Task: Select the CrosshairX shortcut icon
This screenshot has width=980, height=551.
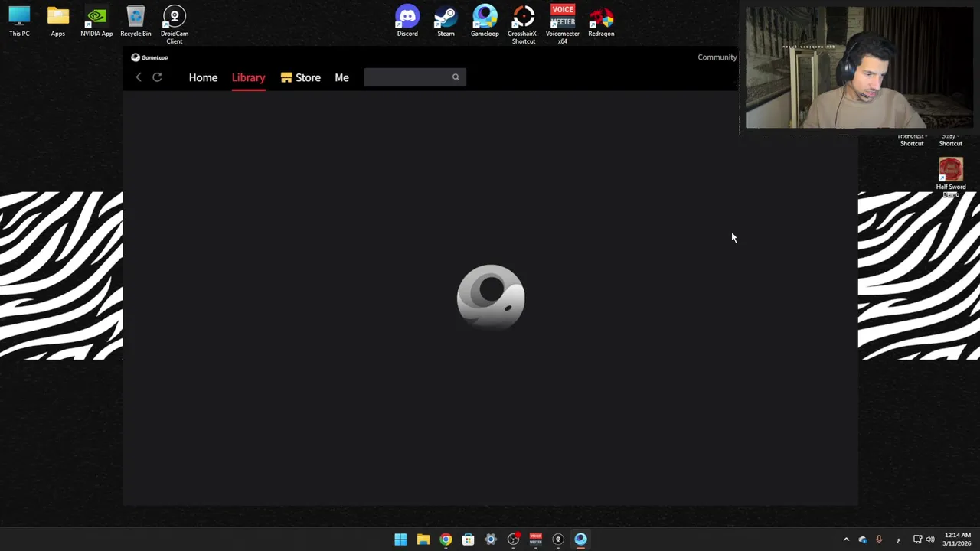Action: click(524, 24)
